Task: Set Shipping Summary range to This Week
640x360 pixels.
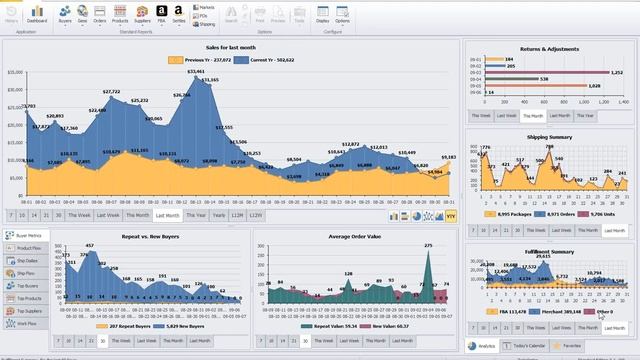Action: 536,230
